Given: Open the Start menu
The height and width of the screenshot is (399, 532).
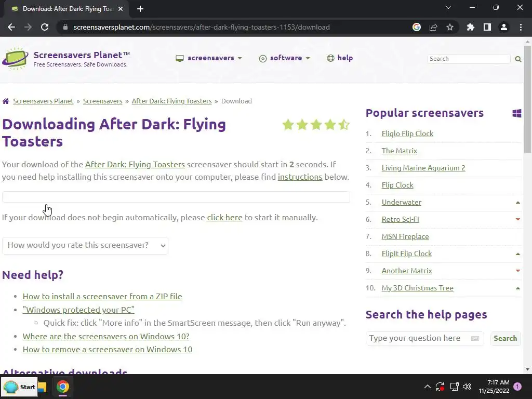Looking at the screenshot, I should 19,387.
